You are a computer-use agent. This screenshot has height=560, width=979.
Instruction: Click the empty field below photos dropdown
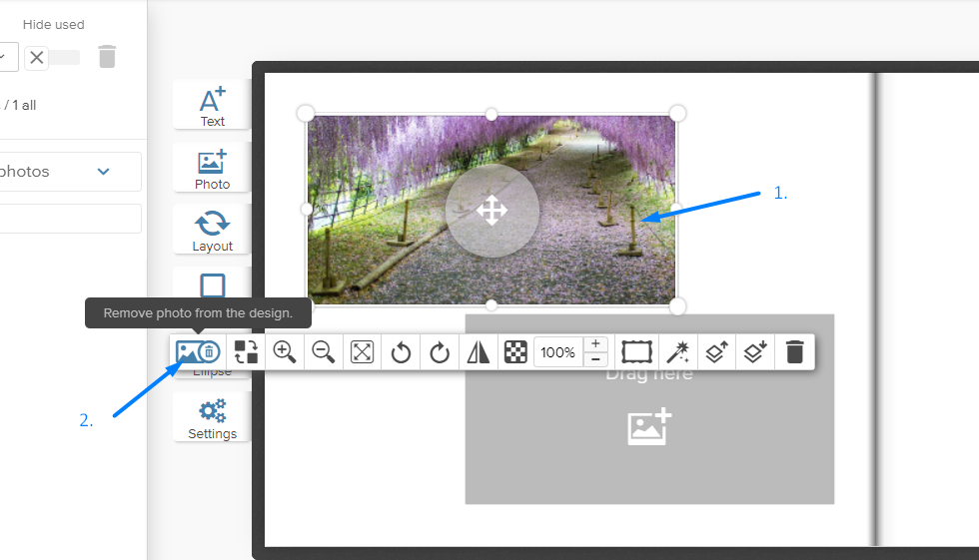(x=70, y=219)
